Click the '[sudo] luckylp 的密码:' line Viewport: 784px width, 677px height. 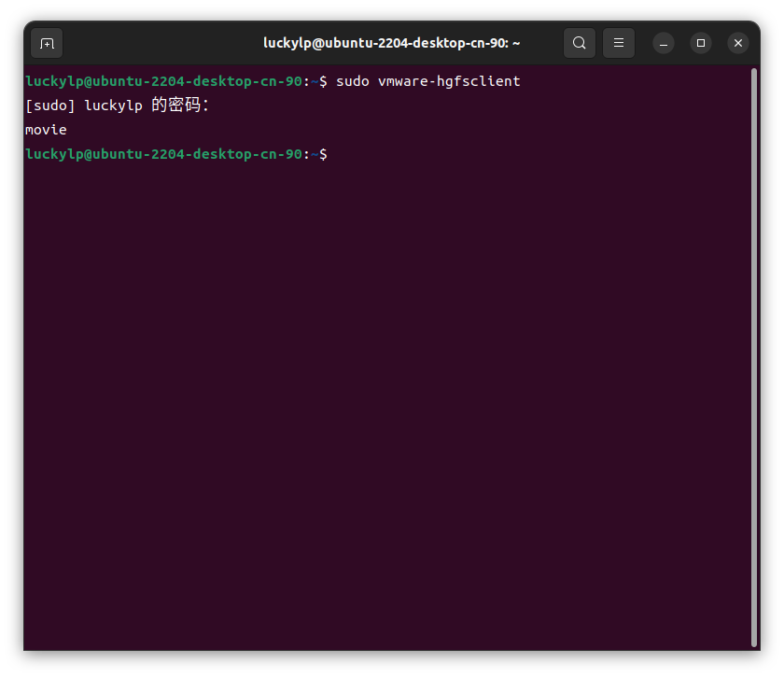point(117,106)
